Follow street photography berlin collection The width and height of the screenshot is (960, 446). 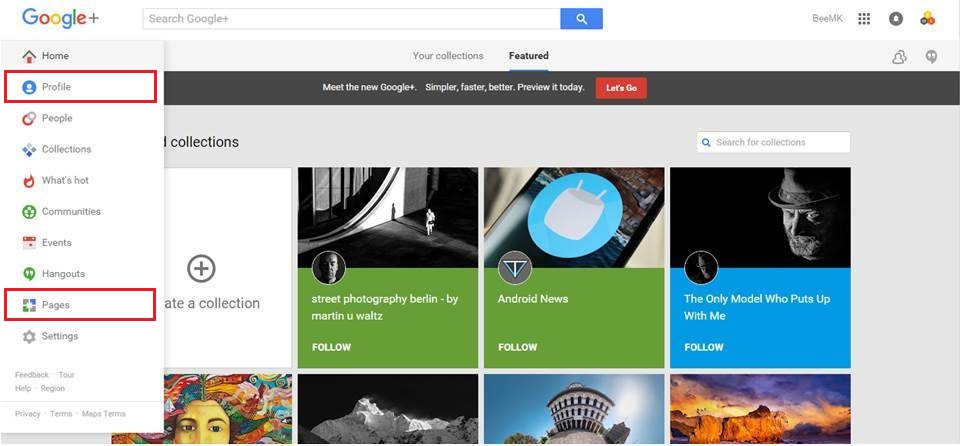(x=331, y=347)
